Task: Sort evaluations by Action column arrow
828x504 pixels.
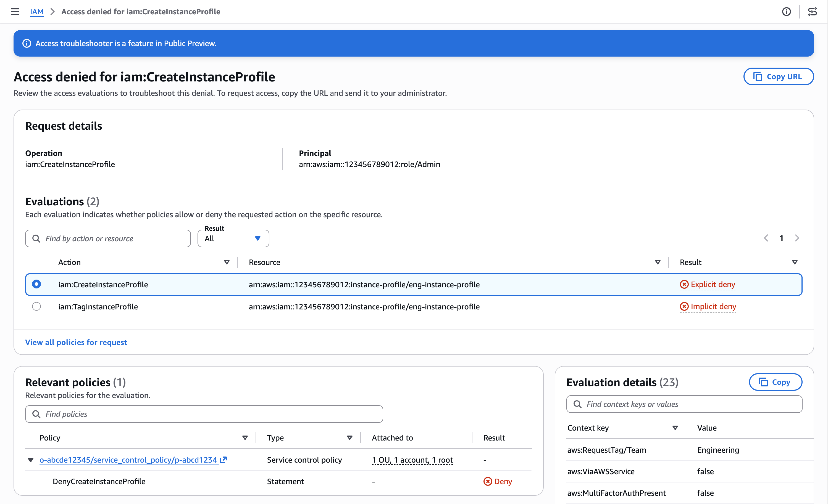Action: 227,262
